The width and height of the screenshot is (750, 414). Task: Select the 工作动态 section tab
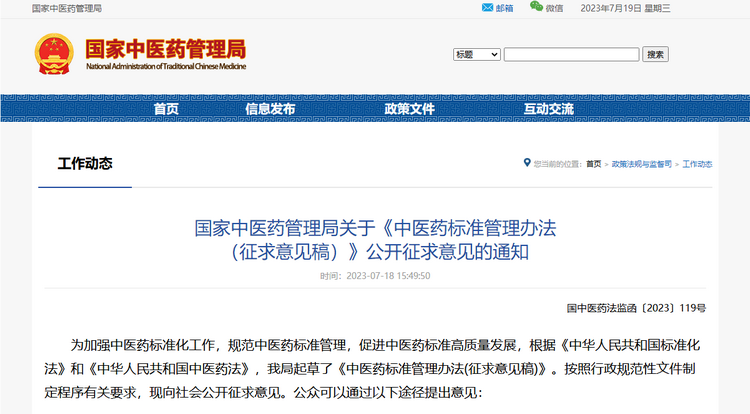(85, 164)
